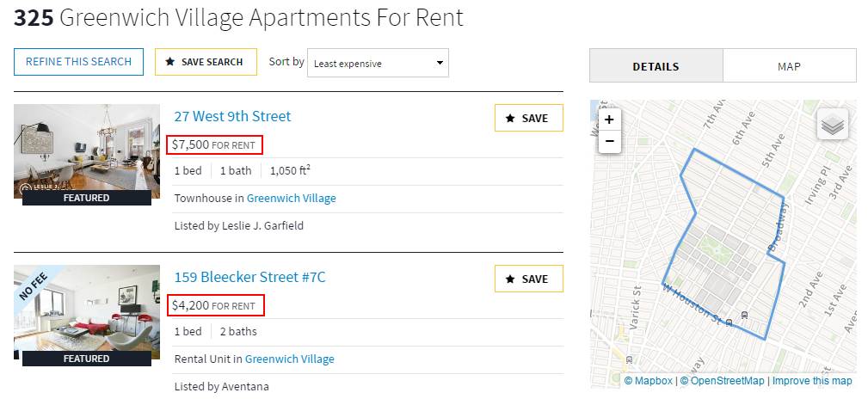The height and width of the screenshot is (405, 868).
Task: View photo of 27 West 9th Street
Action: pyautogui.click(x=87, y=150)
